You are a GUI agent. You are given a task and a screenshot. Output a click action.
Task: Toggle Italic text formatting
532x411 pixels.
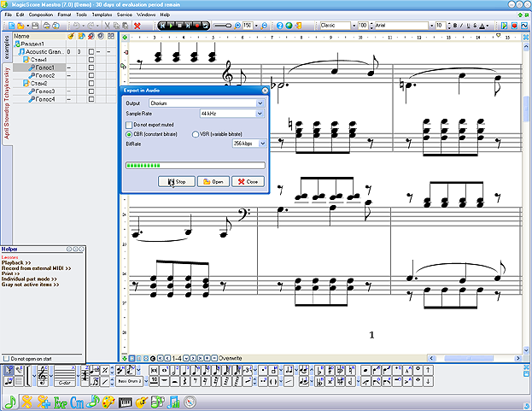click(461, 26)
